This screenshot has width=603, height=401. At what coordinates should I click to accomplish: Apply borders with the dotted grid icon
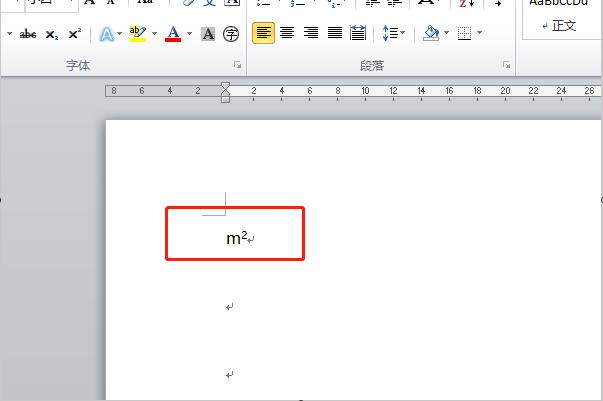465,33
